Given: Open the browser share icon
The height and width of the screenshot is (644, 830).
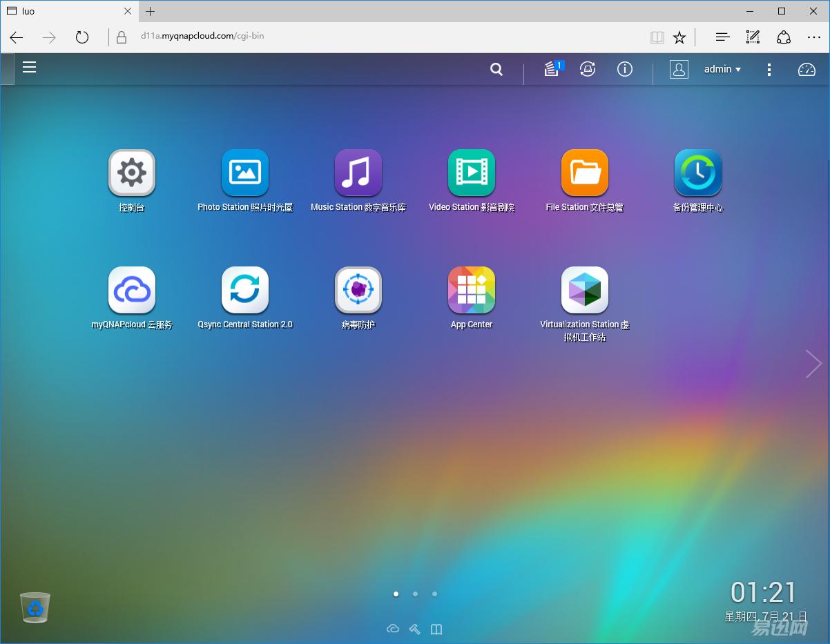Looking at the screenshot, I should coord(784,37).
